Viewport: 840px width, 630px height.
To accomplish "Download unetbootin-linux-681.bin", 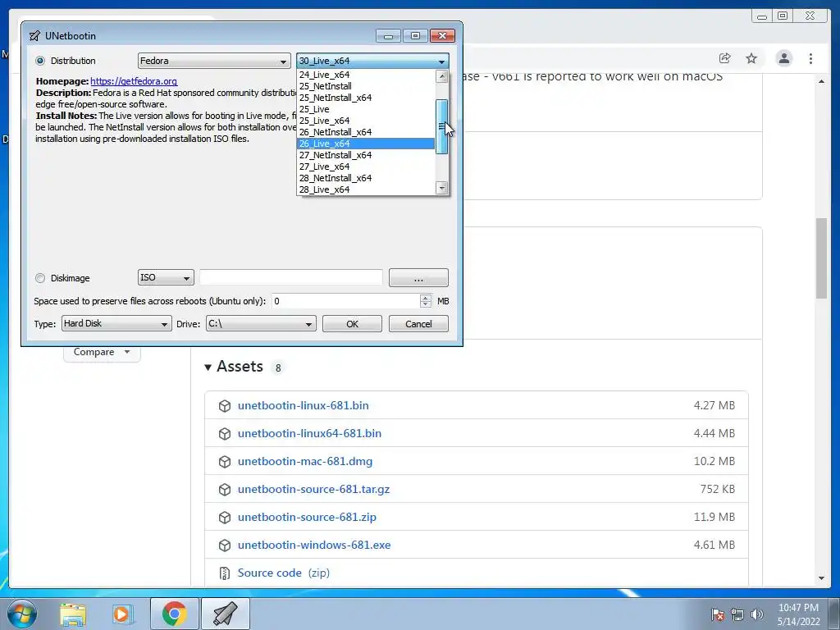I will [x=304, y=405].
